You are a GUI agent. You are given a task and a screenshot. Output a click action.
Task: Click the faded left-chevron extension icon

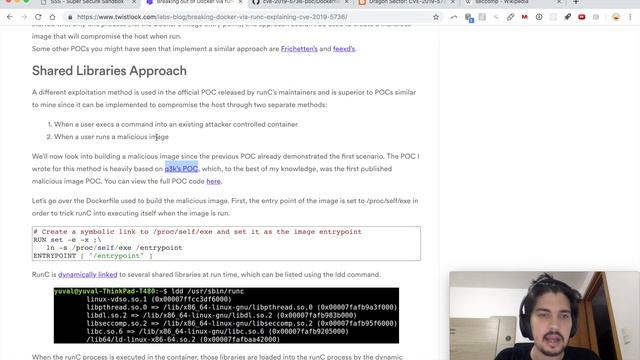[496, 17]
